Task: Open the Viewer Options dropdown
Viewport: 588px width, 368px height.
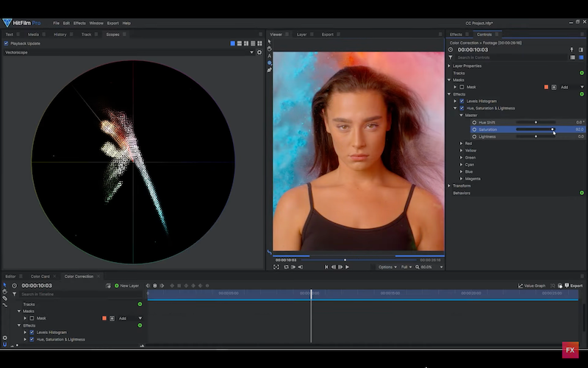Action: pos(387,267)
